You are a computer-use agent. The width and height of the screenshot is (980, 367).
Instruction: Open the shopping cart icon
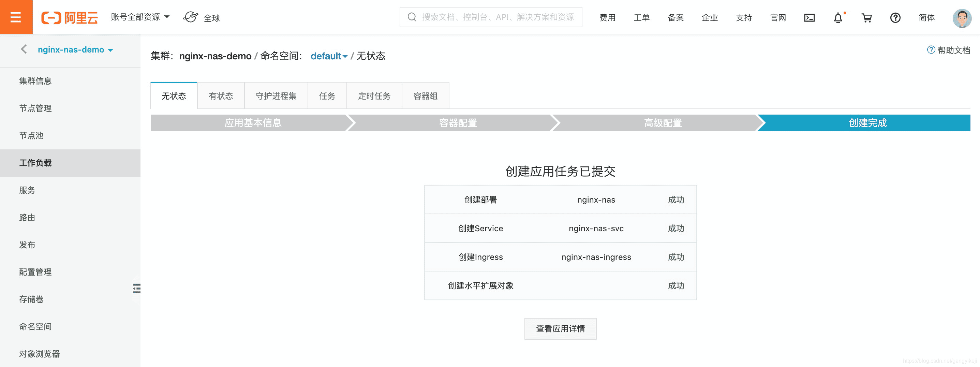coord(867,17)
